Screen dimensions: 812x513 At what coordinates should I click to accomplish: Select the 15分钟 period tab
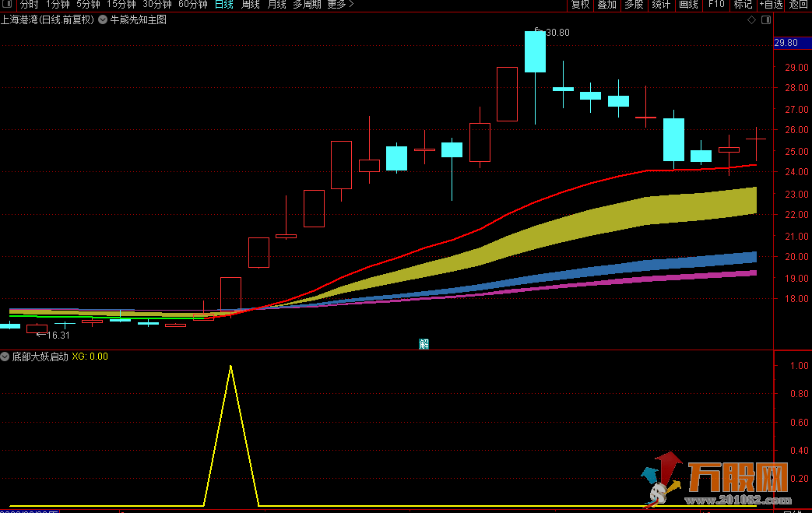[121, 5]
